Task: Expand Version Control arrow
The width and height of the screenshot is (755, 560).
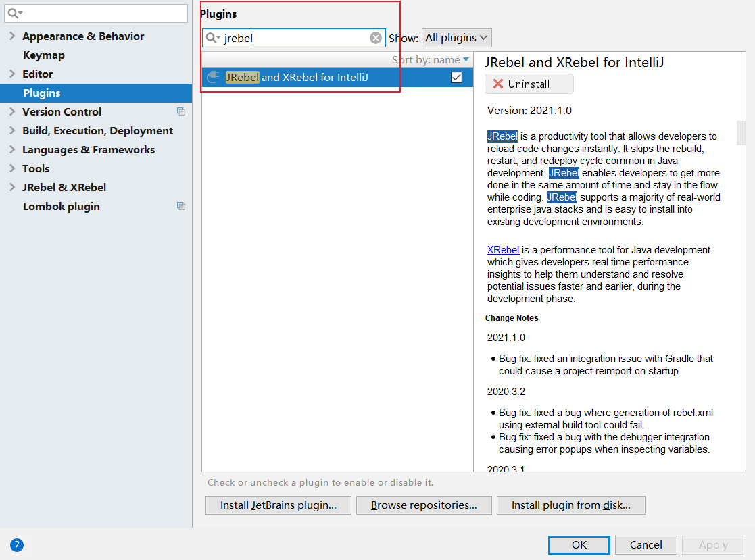Action: click(13, 111)
